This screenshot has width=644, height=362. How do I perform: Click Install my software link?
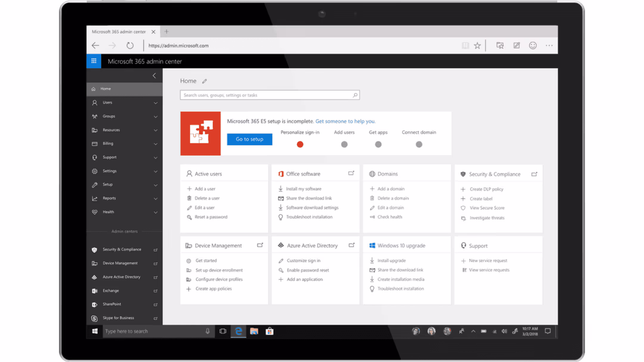[304, 189]
